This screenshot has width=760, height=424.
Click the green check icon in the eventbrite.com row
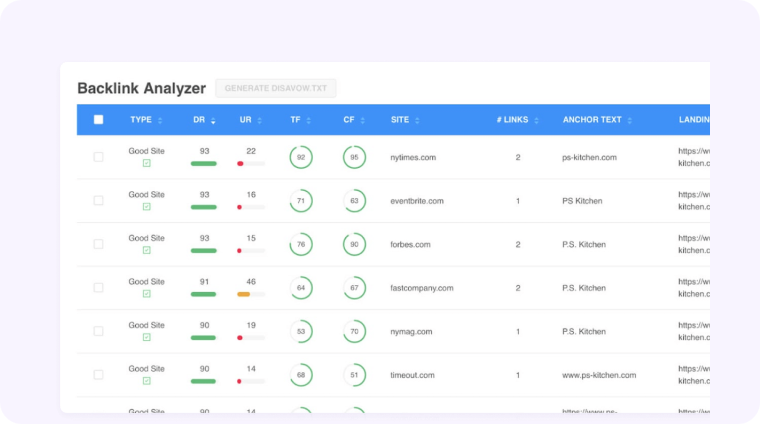(146, 207)
